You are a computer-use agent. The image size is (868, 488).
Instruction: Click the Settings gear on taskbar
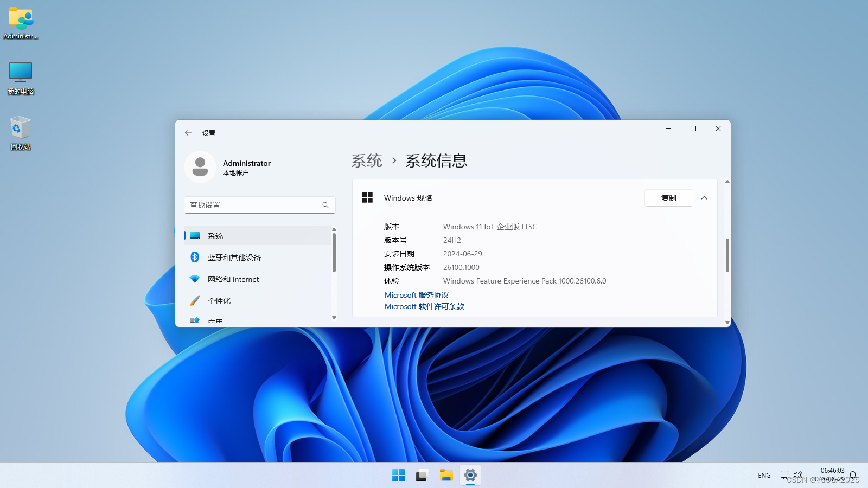pos(470,476)
